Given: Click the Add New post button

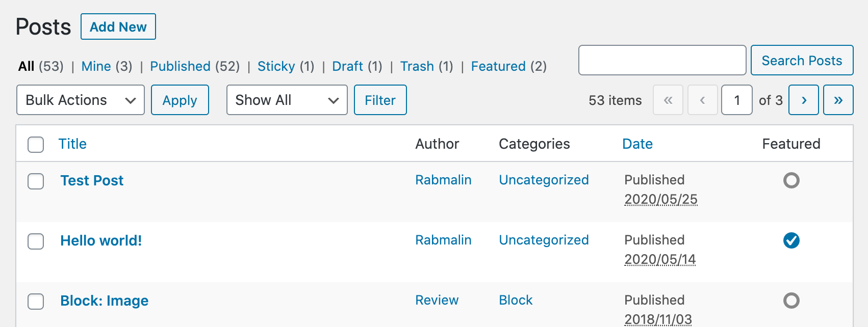Looking at the screenshot, I should [x=118, y=26].
